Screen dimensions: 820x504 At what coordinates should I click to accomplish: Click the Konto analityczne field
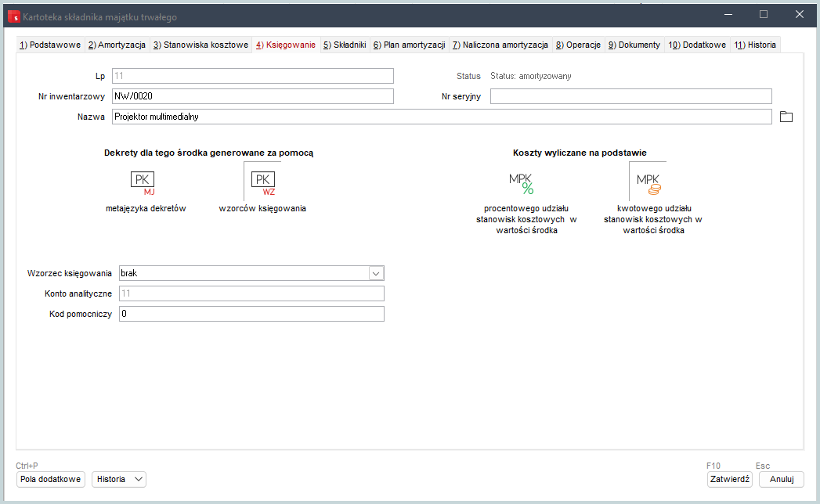tap(251, 293)
